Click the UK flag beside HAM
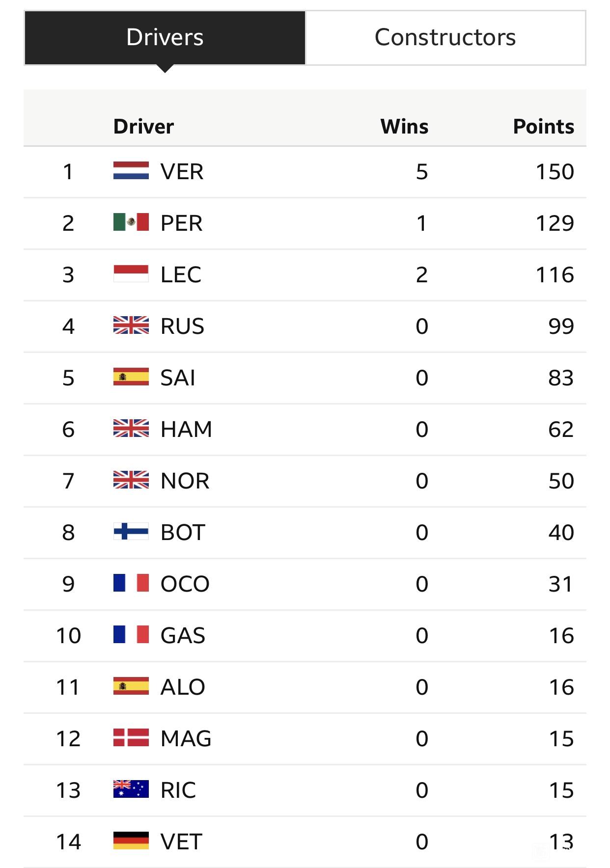 point(131,429)
